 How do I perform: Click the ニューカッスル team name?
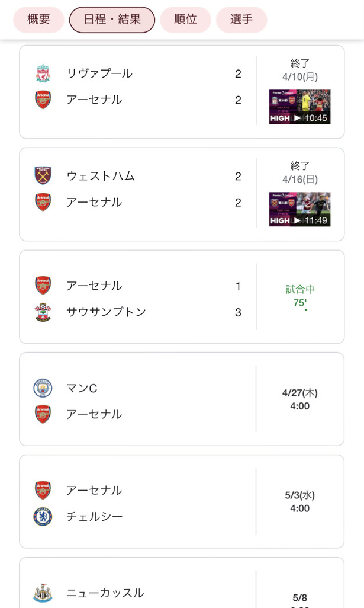pyautogui.click(x=105, y=593)
